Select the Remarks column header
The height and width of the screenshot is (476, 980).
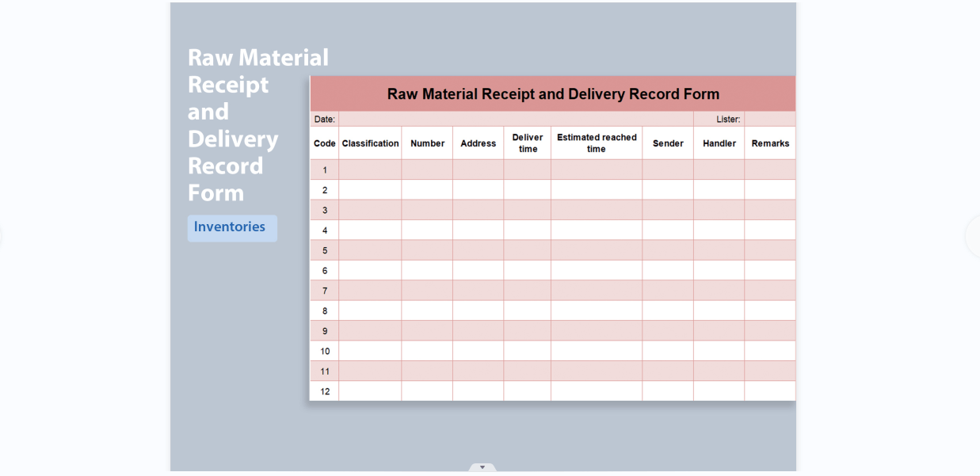(769, 143)
